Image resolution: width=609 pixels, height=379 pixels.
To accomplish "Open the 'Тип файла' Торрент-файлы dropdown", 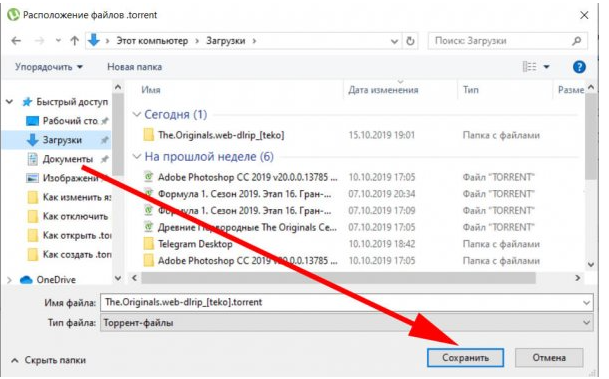I will 346,323.
